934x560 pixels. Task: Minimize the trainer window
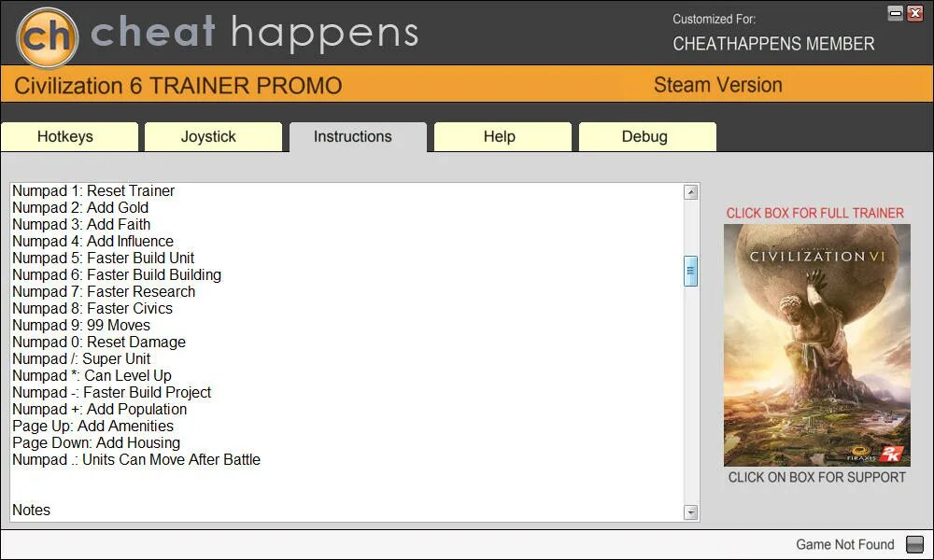896,13
